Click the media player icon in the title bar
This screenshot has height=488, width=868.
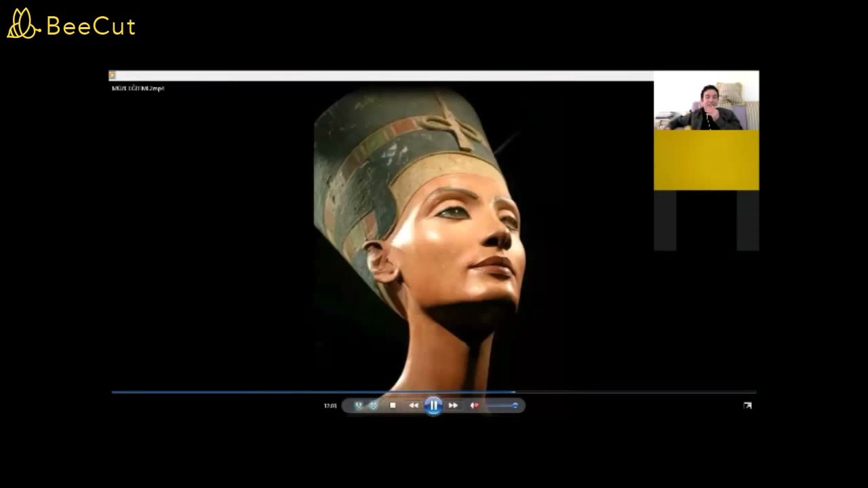coord(113,75)
